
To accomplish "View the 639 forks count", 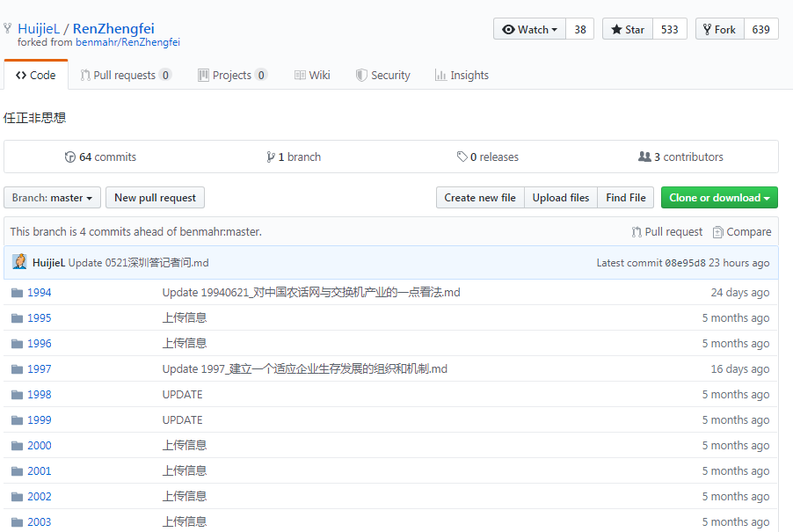I will [x=760, y=29].
